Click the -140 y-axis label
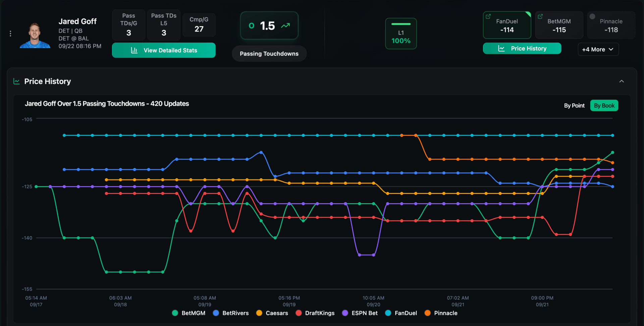This screenshot has height=326, width=644. (27, 238)
